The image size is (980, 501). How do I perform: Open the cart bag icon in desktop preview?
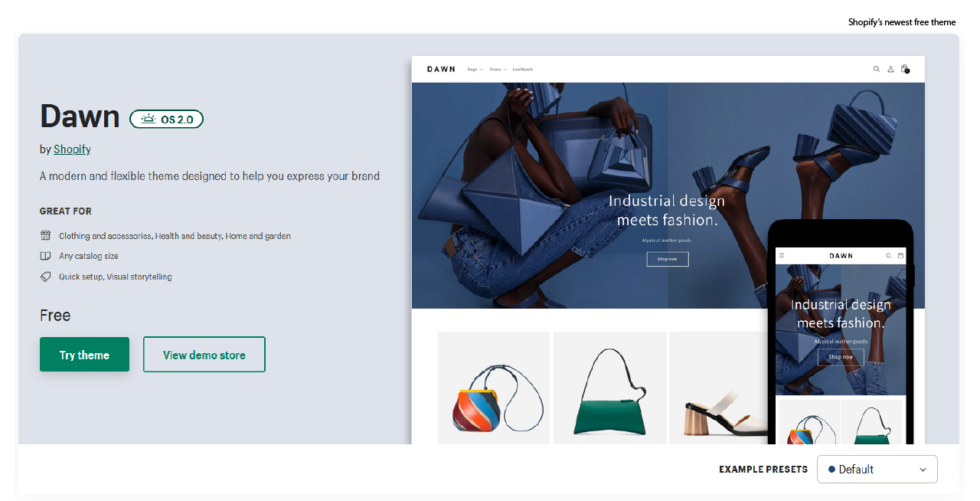point(905,69)
